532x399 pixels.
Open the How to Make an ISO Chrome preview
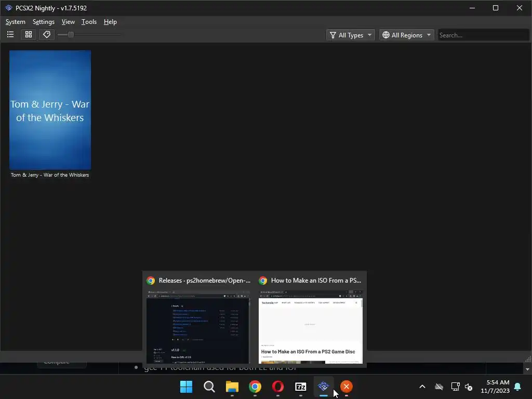[311, 327]
